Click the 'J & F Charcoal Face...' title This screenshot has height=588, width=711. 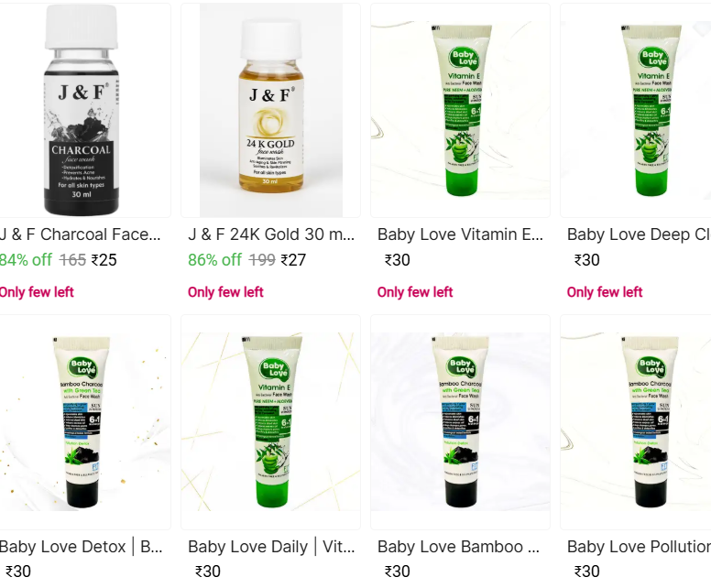click(x=80, y=234)
